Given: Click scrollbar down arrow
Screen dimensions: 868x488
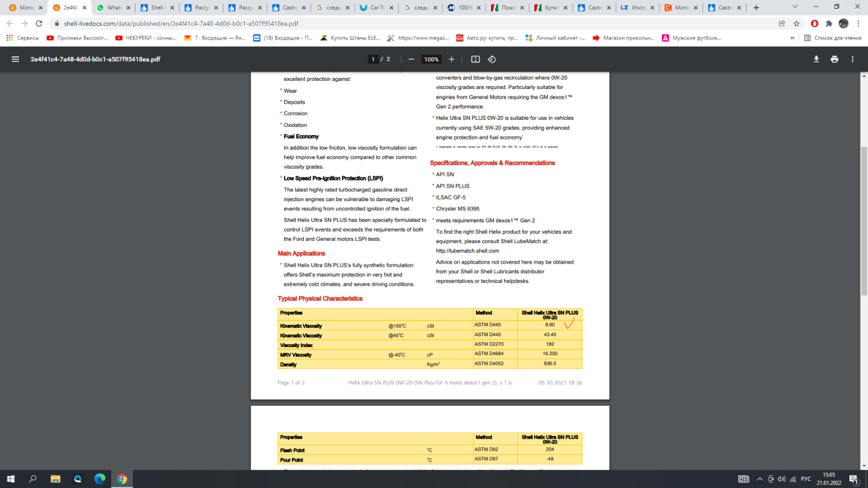Looking at the screenshot, I should [864, 466].
